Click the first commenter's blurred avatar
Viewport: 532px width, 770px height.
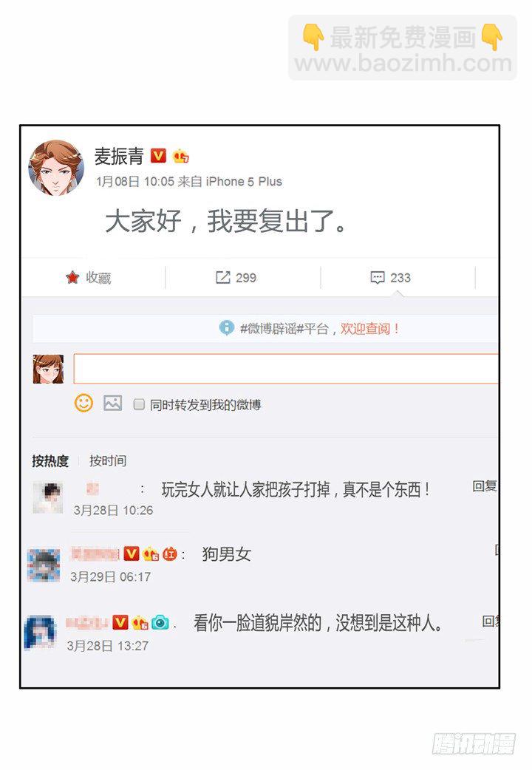47,497
